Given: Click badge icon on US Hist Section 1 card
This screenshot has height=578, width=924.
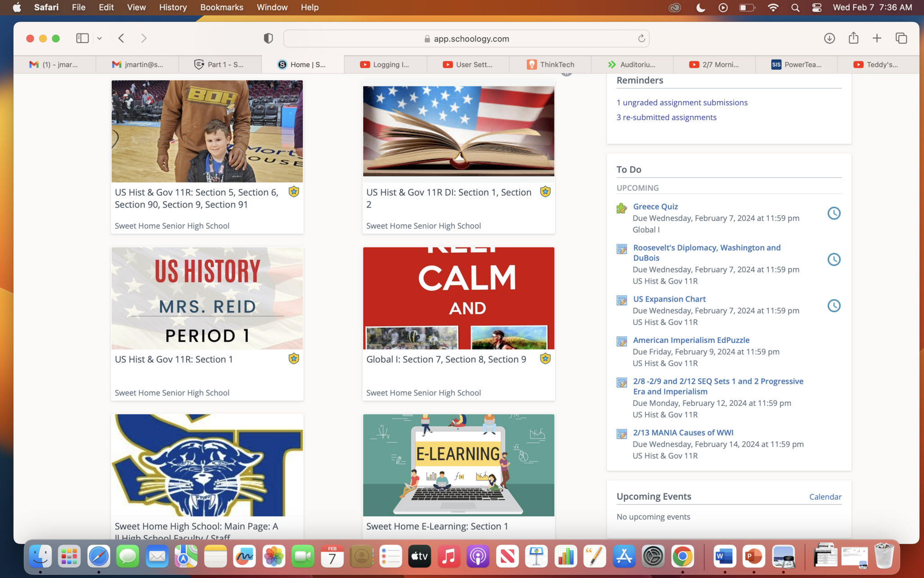Looking at the screenshot, I should click(x=294, y=359).
